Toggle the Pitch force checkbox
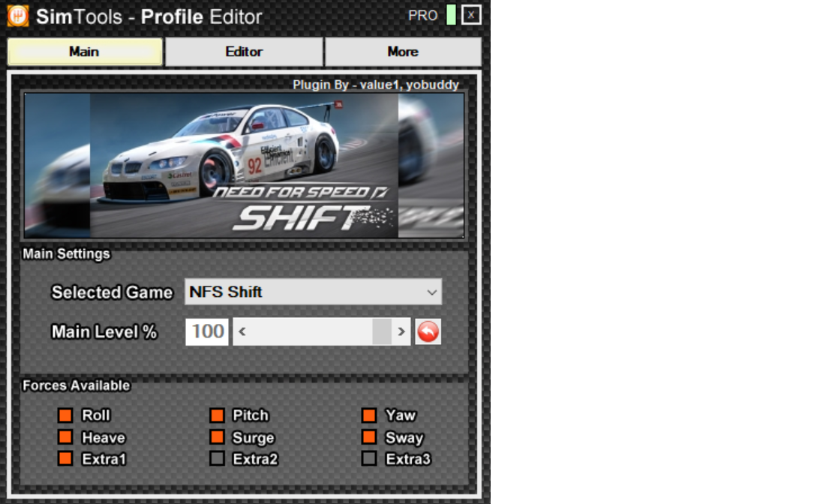Screen dimensions: 838x504 coord(217,415)
